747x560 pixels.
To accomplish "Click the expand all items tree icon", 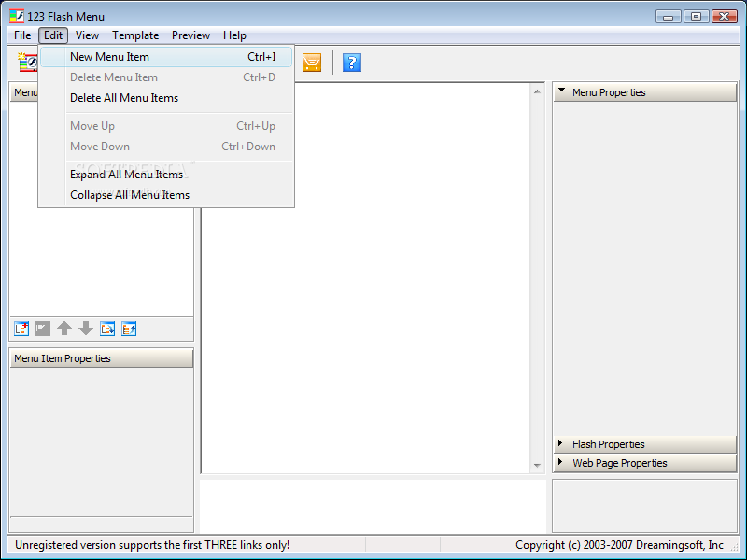I will click(107, 329).
